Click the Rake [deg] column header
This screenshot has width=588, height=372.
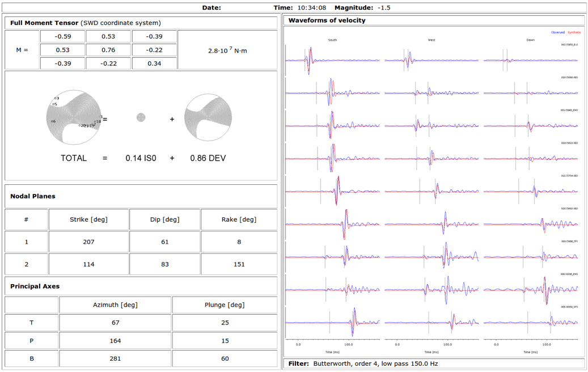[239, 219]
